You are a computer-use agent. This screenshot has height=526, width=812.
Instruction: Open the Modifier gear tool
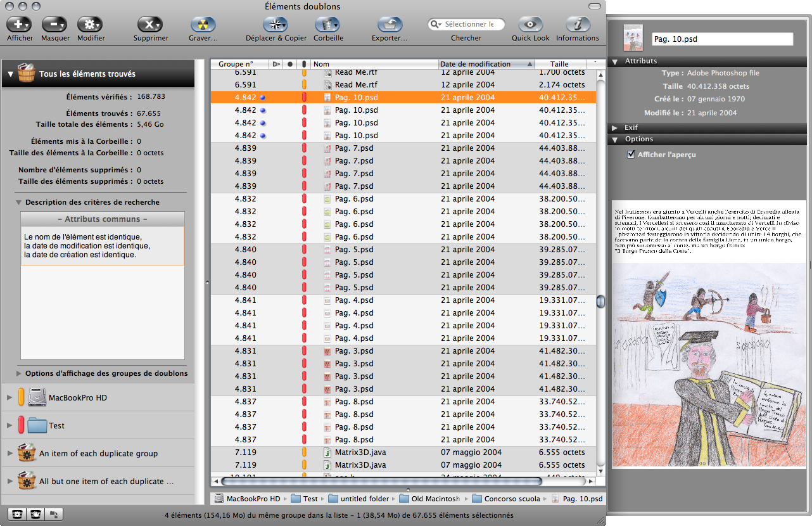(90, 25)
